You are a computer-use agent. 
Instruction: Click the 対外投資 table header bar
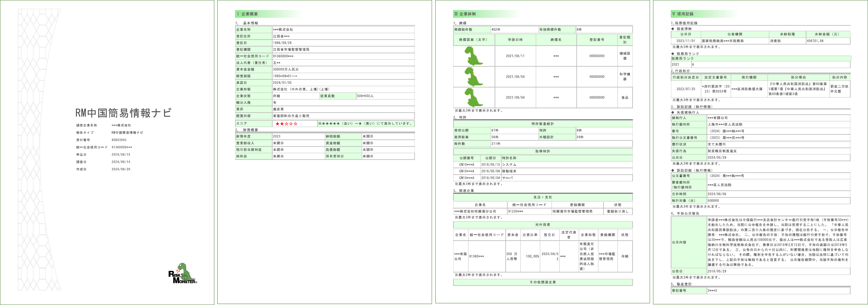click(x=542, y=225)
